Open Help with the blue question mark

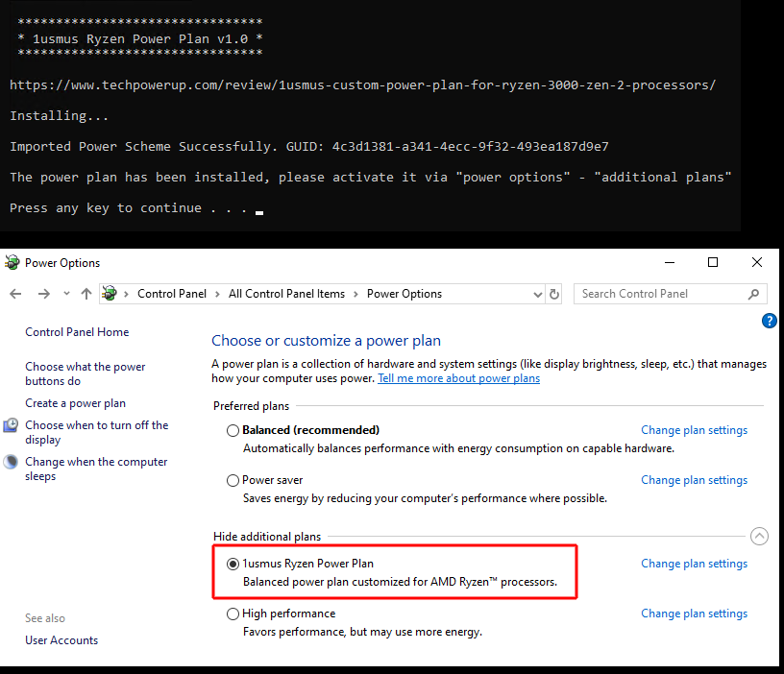[x=769, y=321]
